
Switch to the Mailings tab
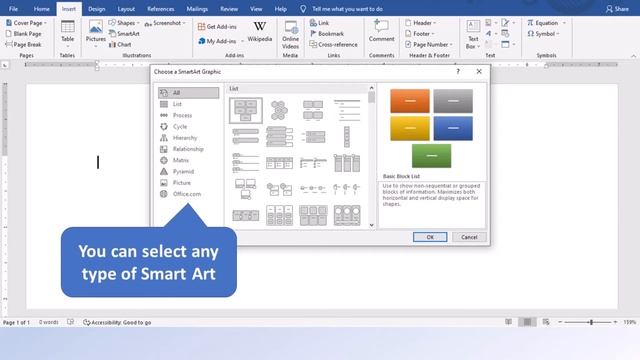pos(197,9)
